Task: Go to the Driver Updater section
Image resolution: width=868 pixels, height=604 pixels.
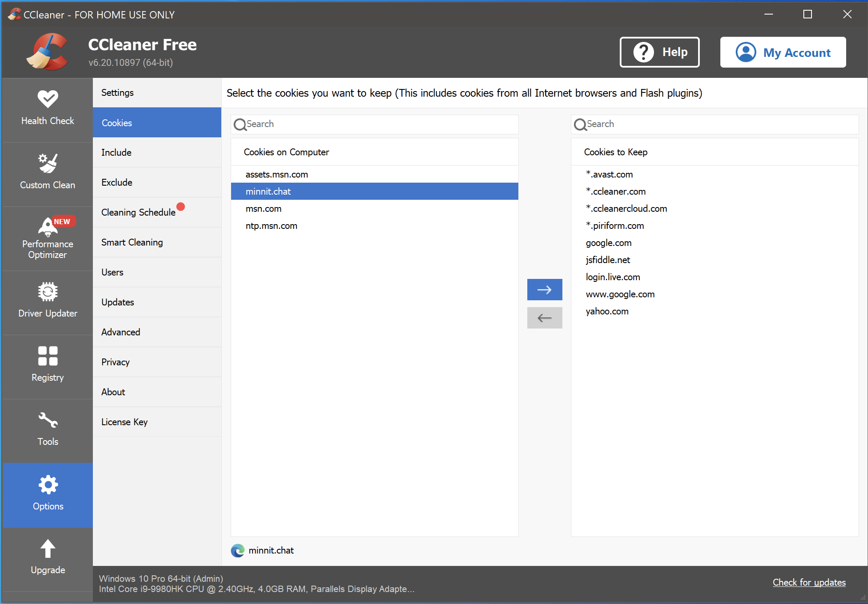Action: tap(48, 301)
